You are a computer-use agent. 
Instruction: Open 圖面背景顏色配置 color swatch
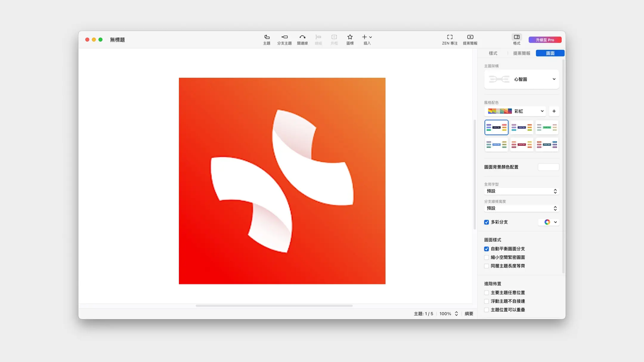click(x=548, y=167)
